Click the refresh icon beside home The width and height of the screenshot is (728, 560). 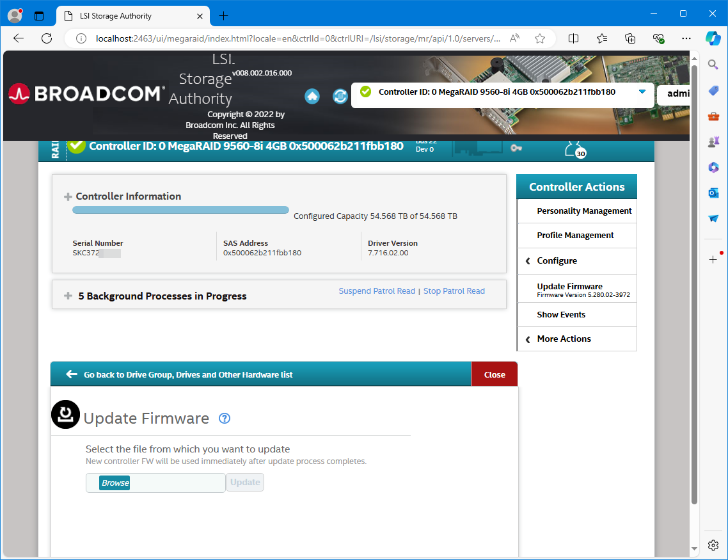340,96
